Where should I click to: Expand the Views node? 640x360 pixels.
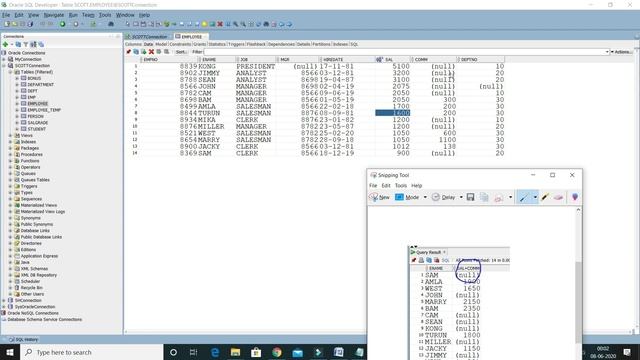[11, 135]
